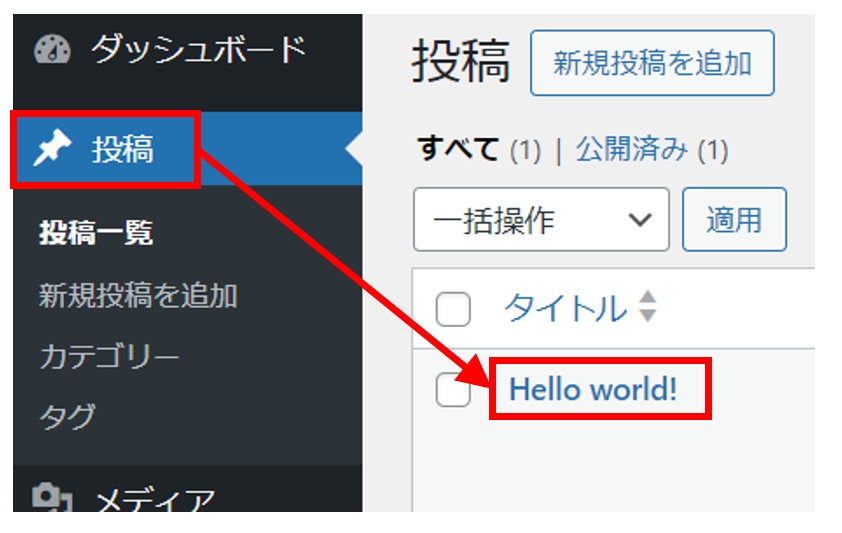842x533 pixels.
Task: Open カテゴリー submenu item
Action: tap(109, 357)
